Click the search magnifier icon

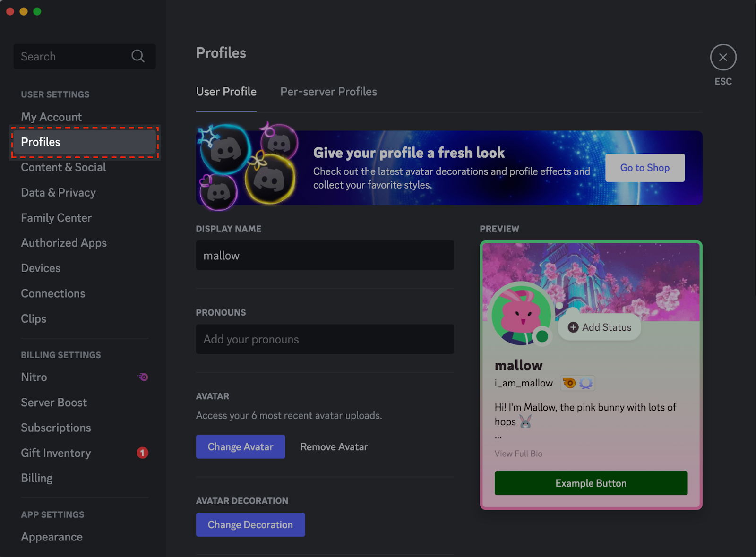138,56
